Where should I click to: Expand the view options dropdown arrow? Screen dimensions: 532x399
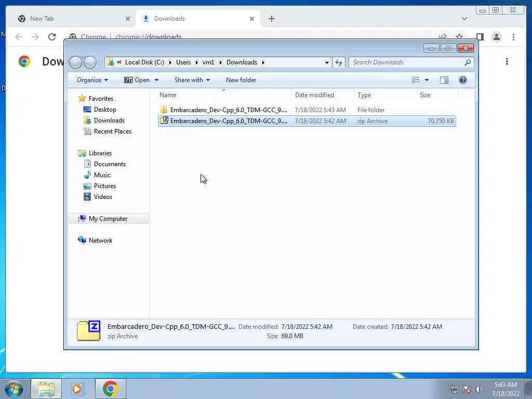point(427,80)
